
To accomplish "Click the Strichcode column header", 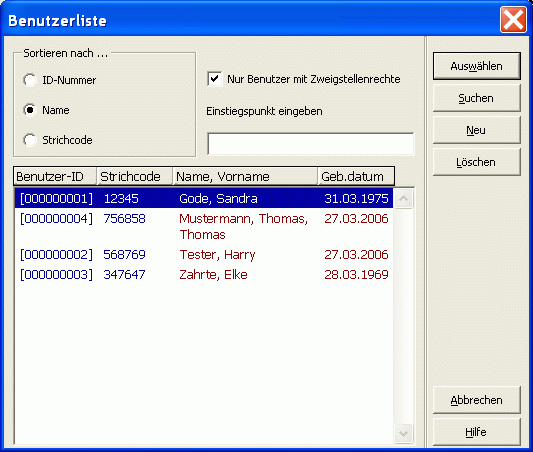I will pyautogui.click(x=135, y=176).
